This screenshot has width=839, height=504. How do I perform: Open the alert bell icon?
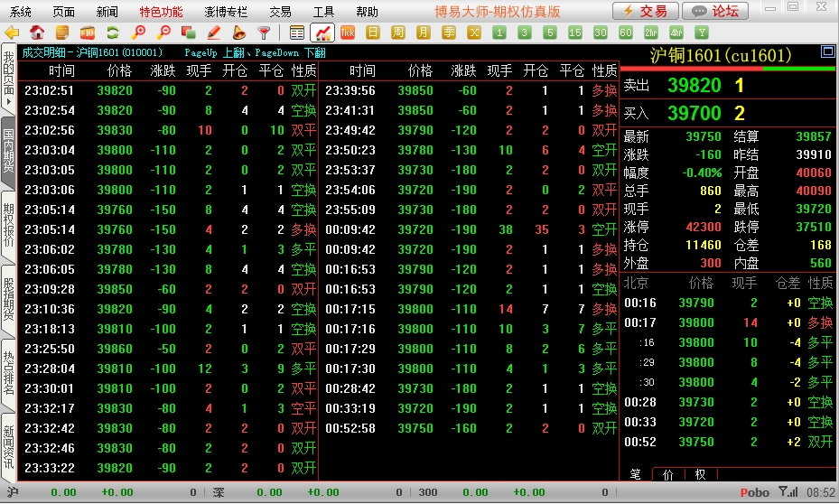tap(238, 33)
